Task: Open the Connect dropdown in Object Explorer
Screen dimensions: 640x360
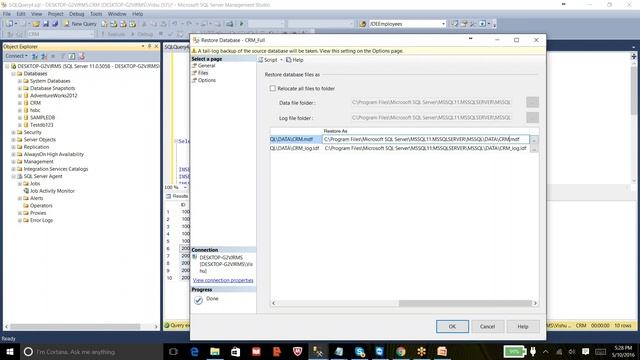Action: (x=16, y=56)
